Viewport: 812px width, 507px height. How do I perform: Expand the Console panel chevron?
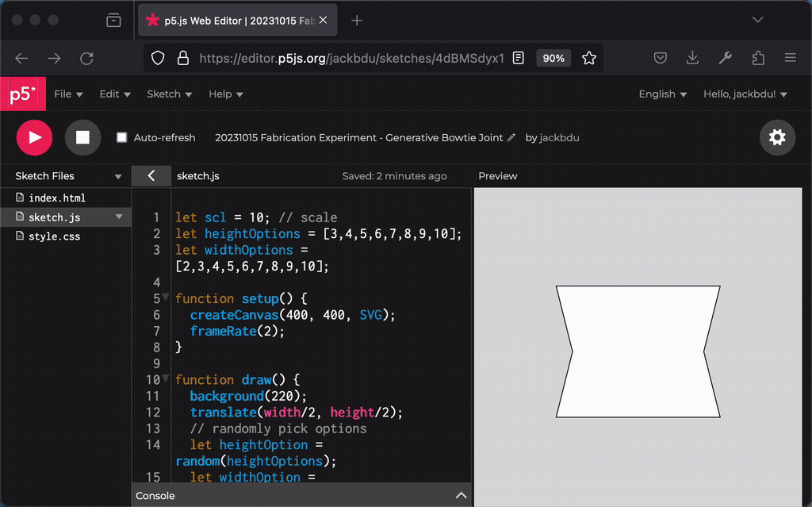(461, 496)
